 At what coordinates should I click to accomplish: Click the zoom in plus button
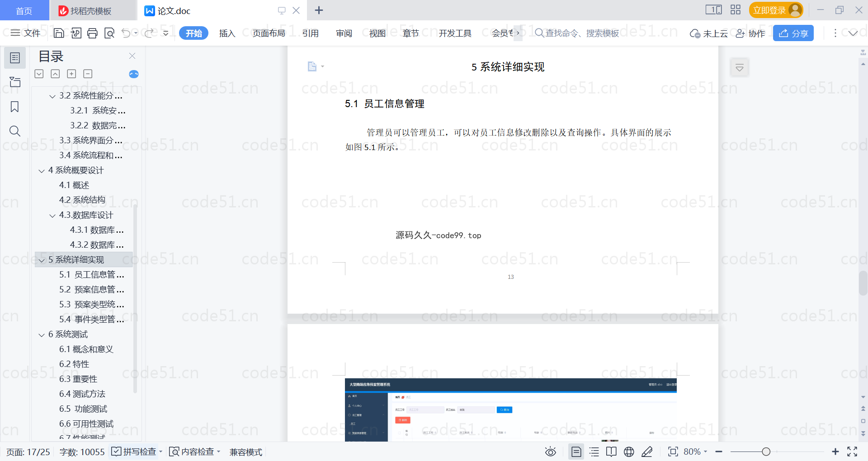coord(835,452)
